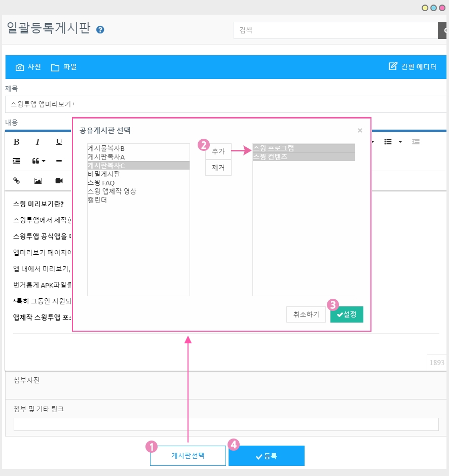Confirm with the green 설정 button
Screen dimensions: 449x476
click(347, 314)
